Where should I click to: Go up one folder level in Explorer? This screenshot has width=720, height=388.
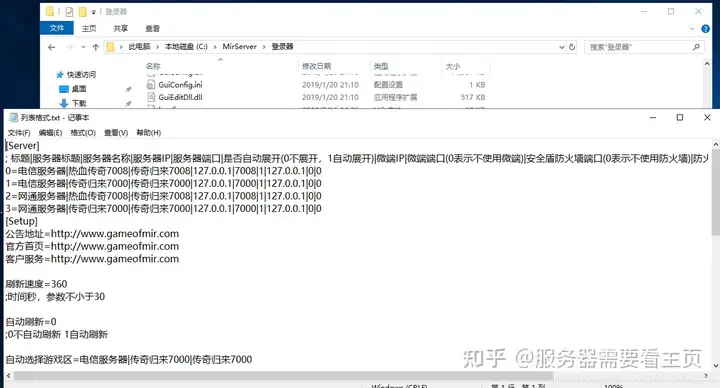(96, 47)
